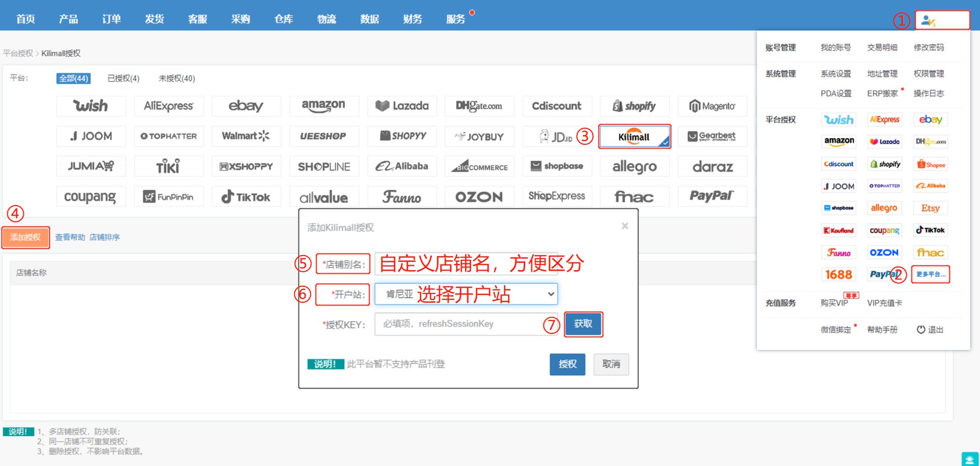The height and width of the screenshot is (466, 980).
Task: Open 权限管理 in account panel
Action: [929, 74]
